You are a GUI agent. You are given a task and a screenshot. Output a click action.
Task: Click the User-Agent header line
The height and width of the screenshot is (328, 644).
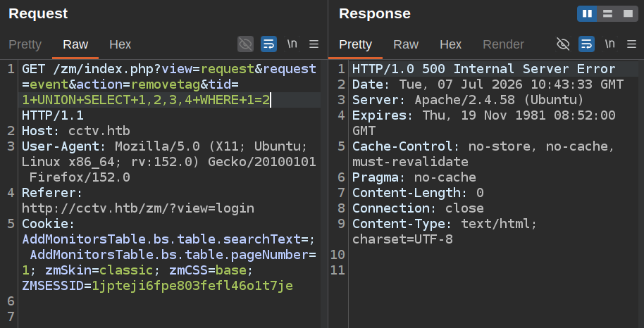169,162
